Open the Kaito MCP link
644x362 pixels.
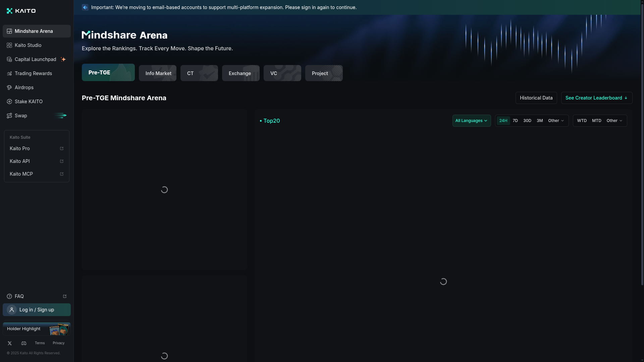click(37, 174)
